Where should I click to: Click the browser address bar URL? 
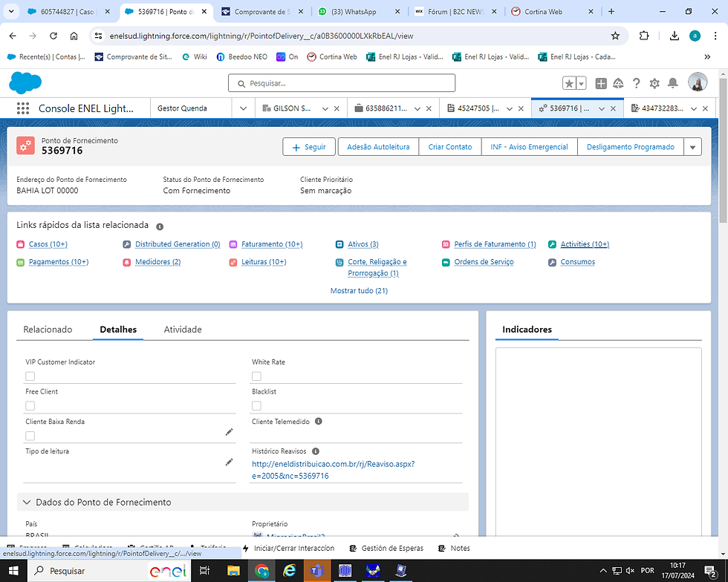pos(261,36)
